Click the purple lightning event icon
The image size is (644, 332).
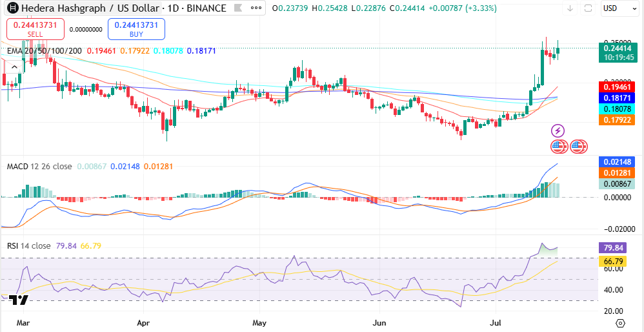pyautogui.click(x=558, y=131)
